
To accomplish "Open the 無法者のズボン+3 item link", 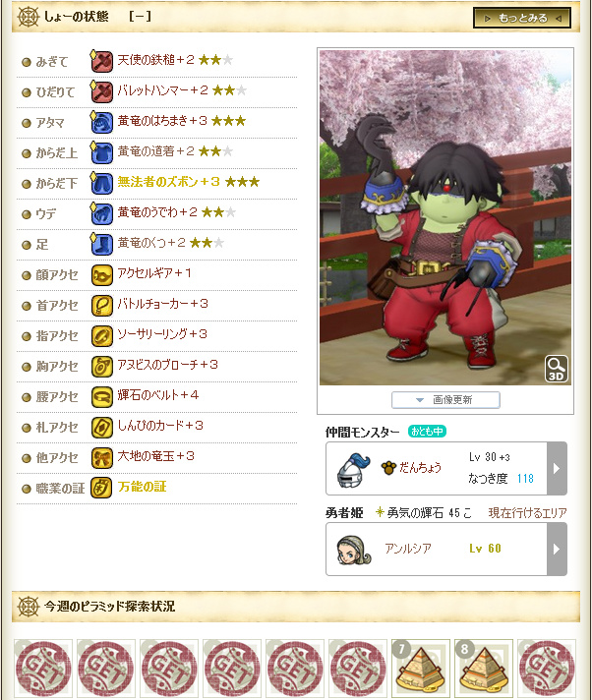I will [168, 182].
